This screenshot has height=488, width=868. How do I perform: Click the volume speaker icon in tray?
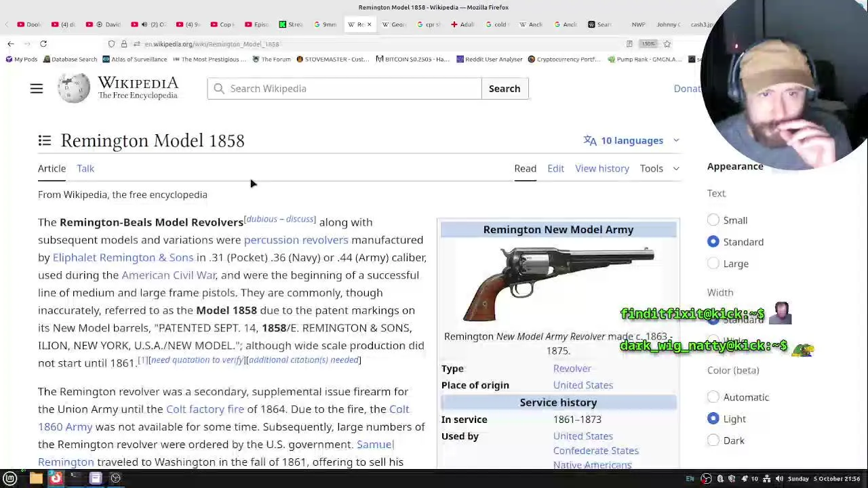(779, 479)
